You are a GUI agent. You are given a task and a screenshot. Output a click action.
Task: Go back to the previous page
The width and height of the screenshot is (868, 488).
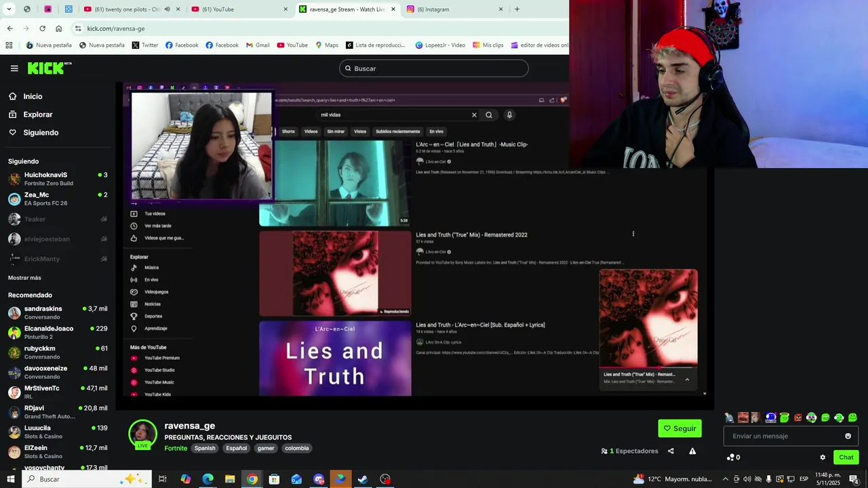[9, 28]
